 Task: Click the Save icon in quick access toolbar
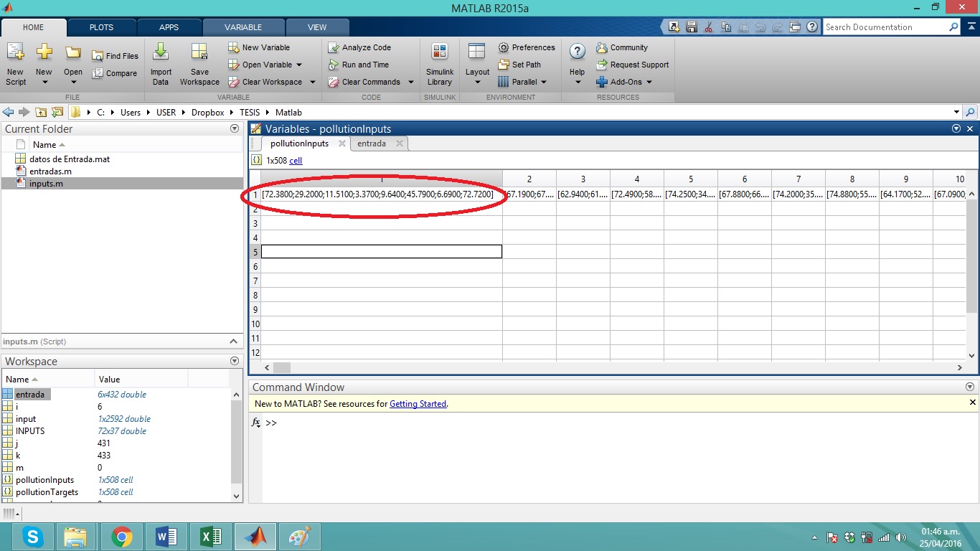tap(692, 27)
